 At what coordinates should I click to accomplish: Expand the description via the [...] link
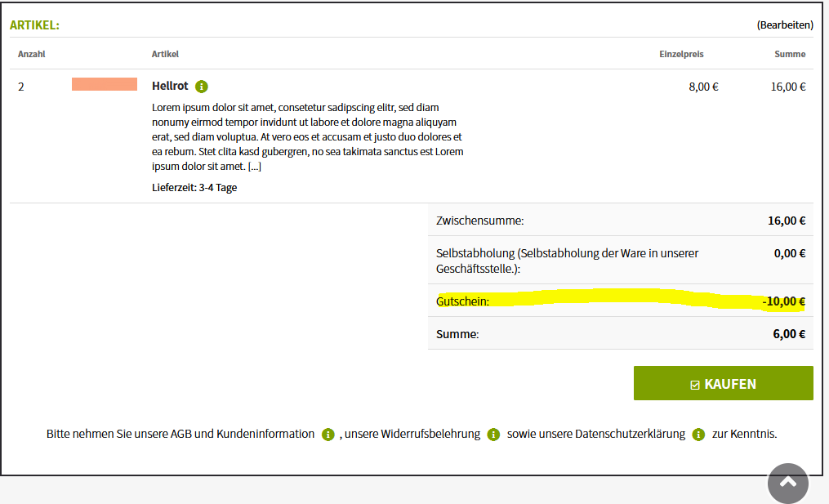click(255, 167)
